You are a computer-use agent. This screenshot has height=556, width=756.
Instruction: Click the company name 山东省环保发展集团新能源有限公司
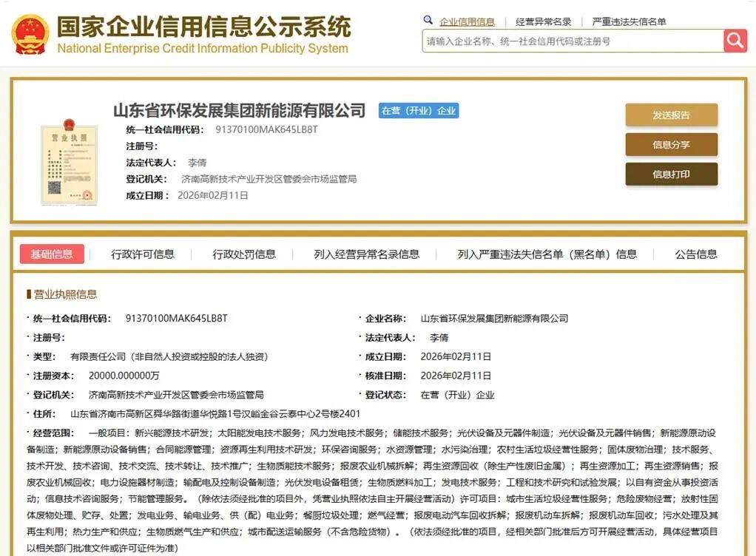(x=237, y=110)
